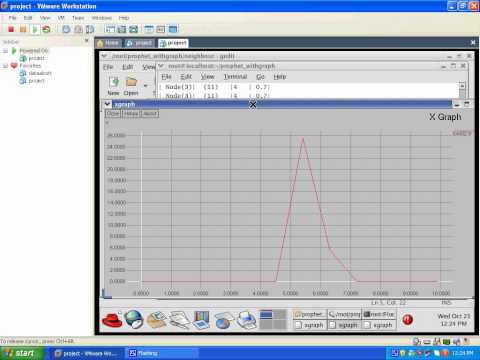Open gedit File menu
This screenshot has width=480, height=360.
pyautogui.click(x=108, y=67)
